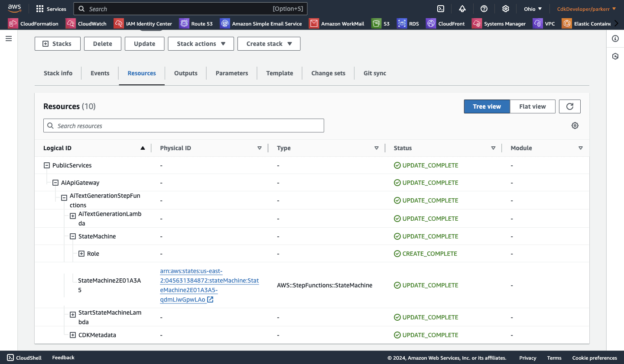The height and width of the screenshot is (364, 624).
Task: Open the help question mark menu
Action: click(x=484, y=9)
